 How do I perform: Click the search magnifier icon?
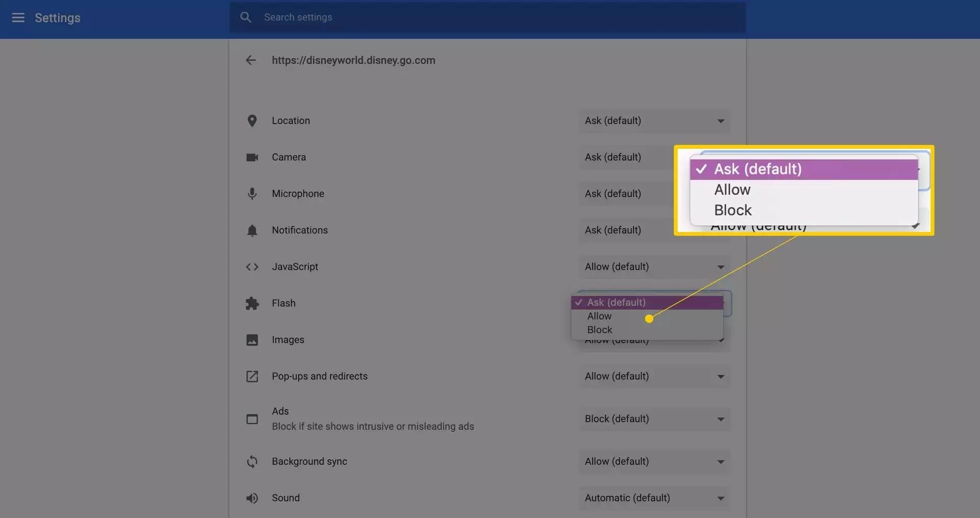(x=246, y=17)
